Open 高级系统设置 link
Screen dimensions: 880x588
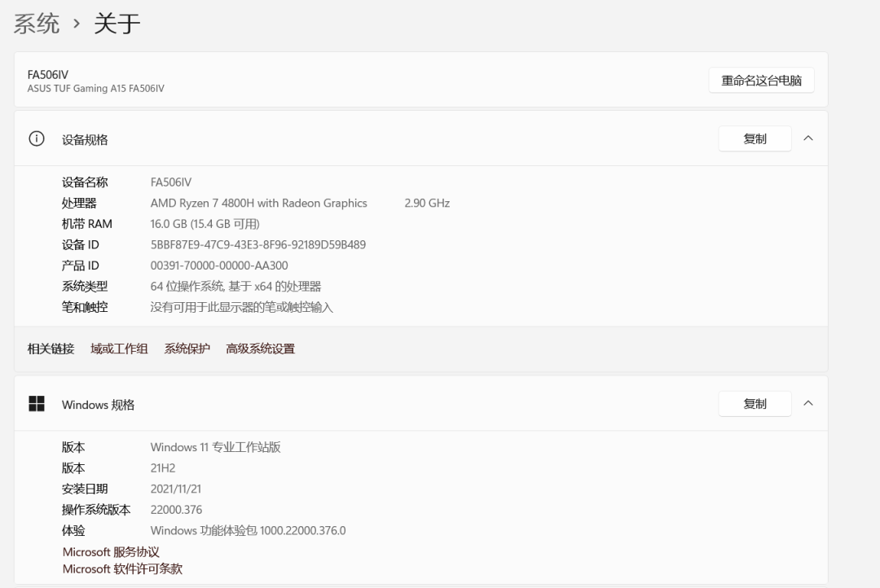click(x=261, y=349)
